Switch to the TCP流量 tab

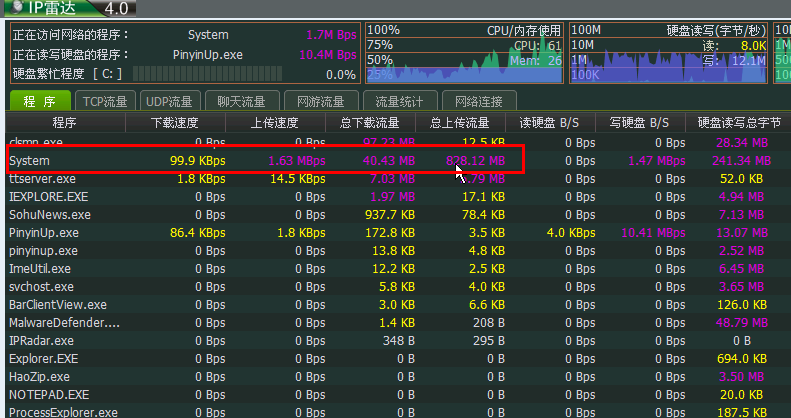coord(105,101)
